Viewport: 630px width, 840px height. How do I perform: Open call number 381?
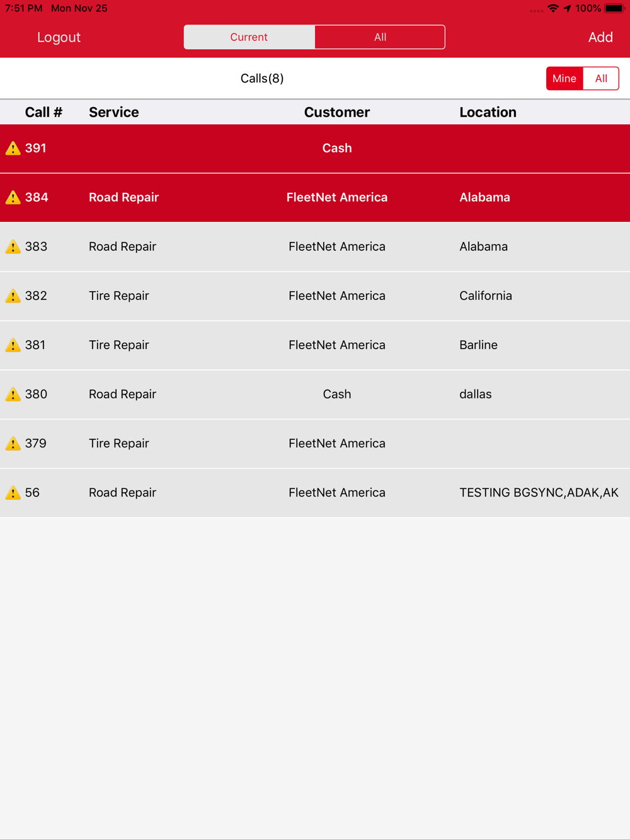[315, 345]
